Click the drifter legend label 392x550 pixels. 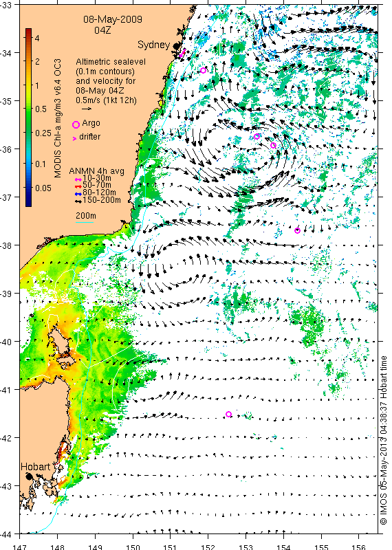(x=90, y=137)
